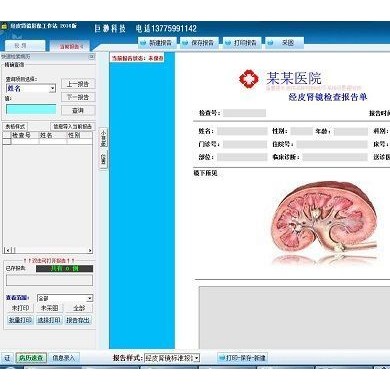
Task: Click the 批量打印 batch print button
Action: [x=20, y=320]
